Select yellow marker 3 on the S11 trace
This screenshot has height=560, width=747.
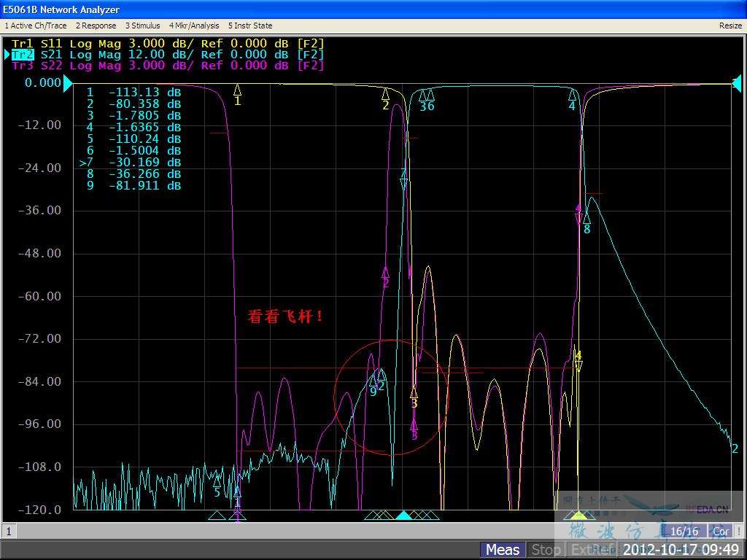pyautogui.click(x=414, y=397)
